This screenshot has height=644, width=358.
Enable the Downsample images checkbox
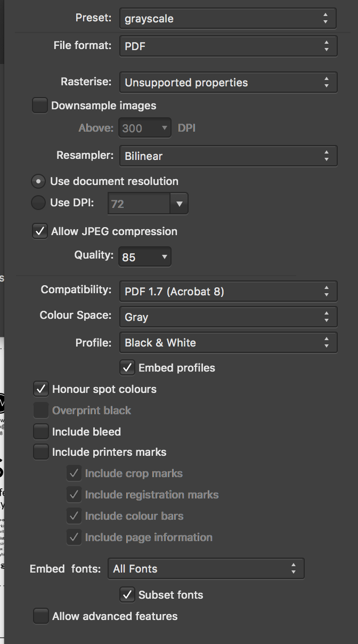tap(39, 105)
